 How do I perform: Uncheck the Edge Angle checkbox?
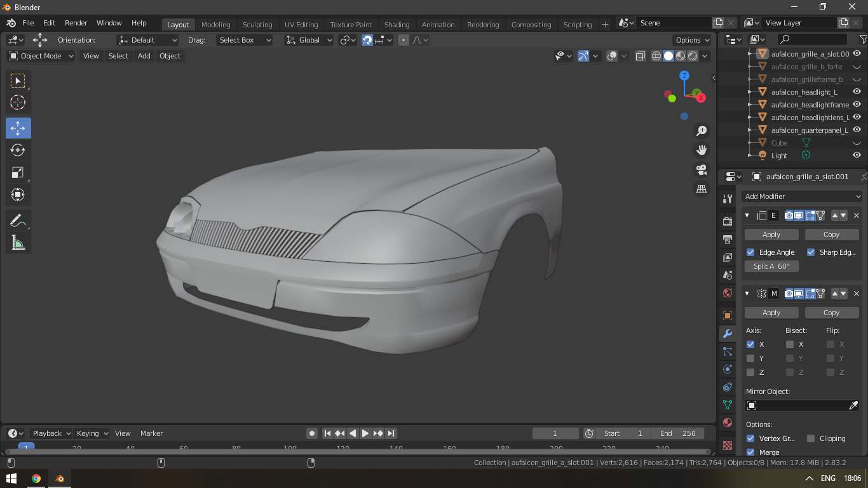pyautogui.click(x=750, y=252)
